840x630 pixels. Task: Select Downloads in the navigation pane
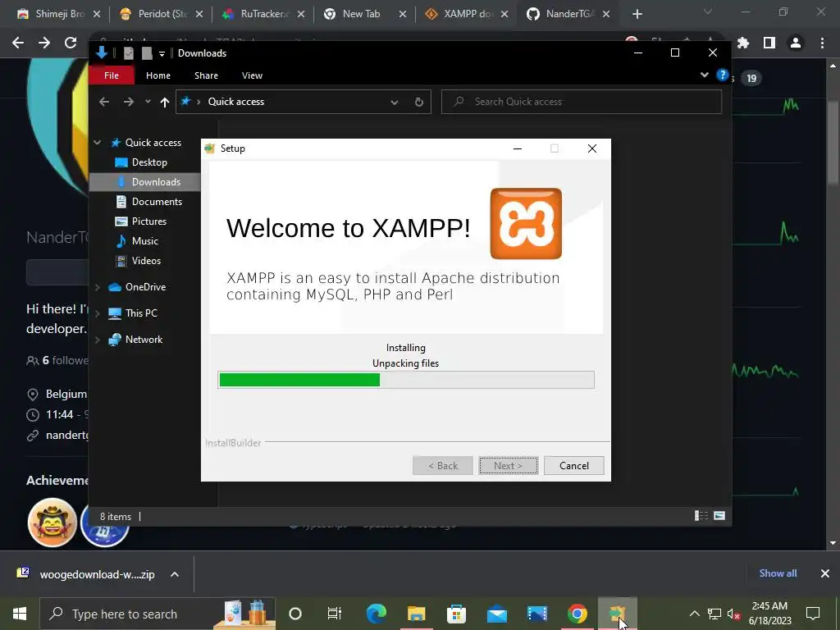[x=156, y=182]
